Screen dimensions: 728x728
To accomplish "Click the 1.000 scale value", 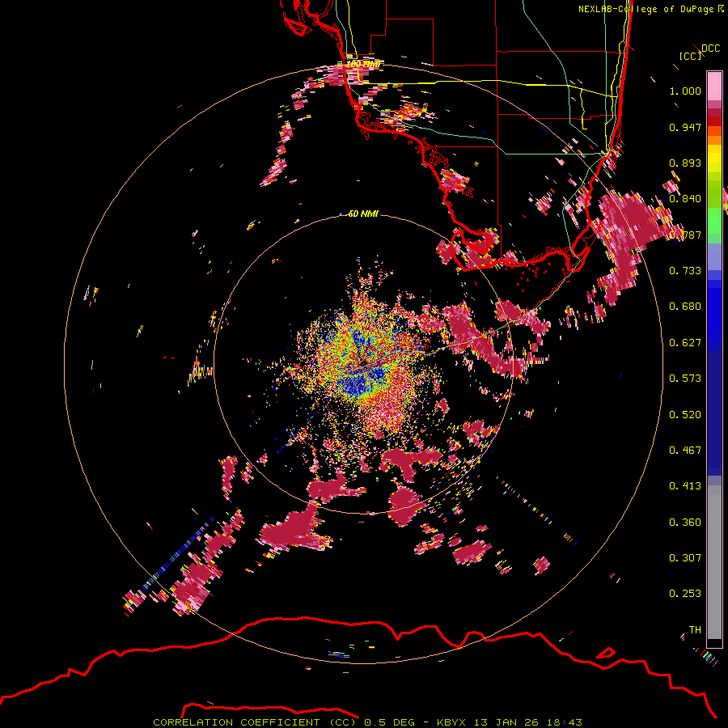I will point(685,91).
